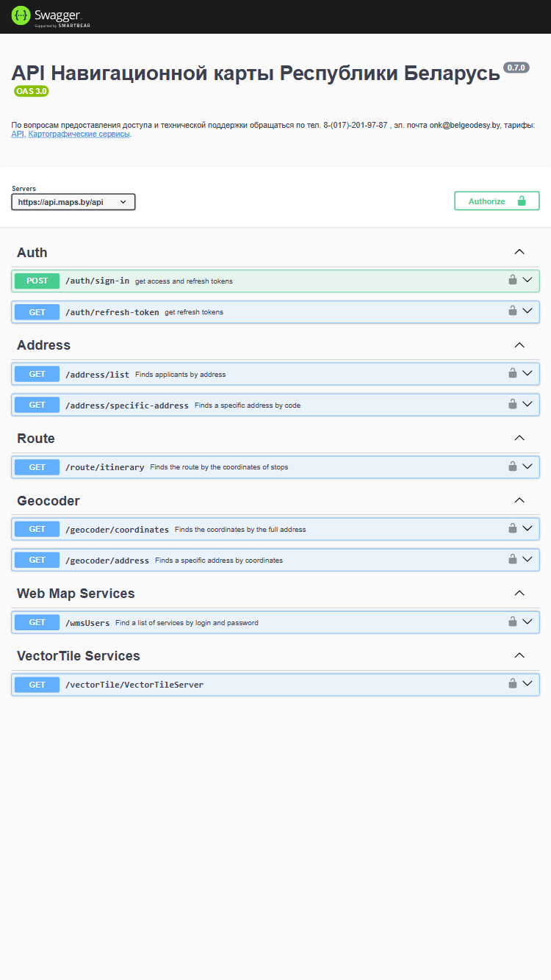Screen dimensions: 551x980
Task: Select the Route tag heading
Action: click(36, 439)
